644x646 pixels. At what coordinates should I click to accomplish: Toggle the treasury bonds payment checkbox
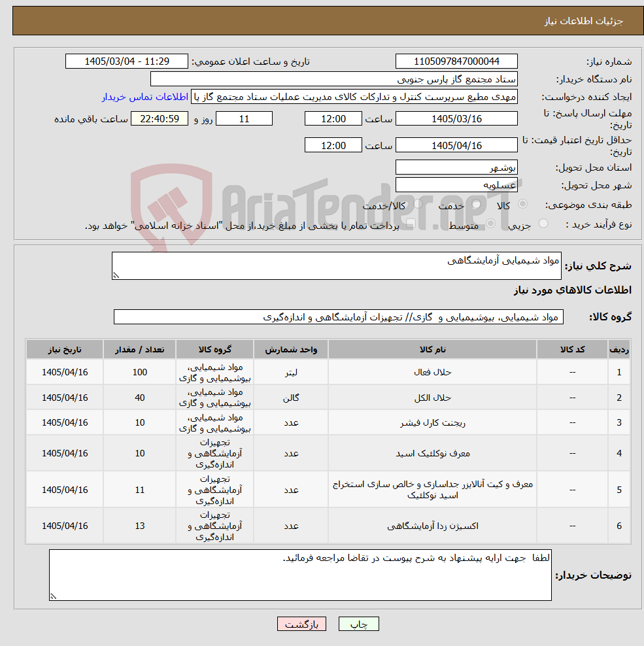click(x=411, y=224)
